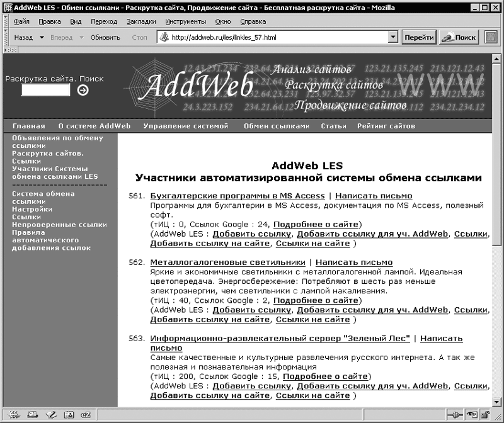Click Написать письмо for entry 562
The image size is (504, 423).
[x=354, y=262]
